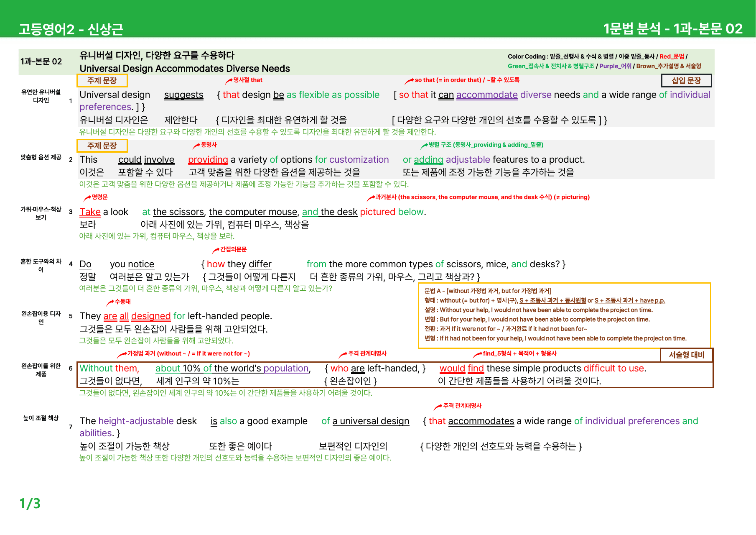Click the note '주격 관계대명사' above sentence 6

tap(368, 353)
